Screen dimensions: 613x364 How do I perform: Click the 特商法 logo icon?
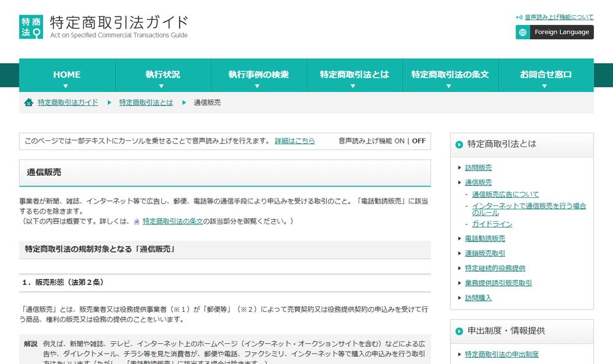[x=31, y=26]
